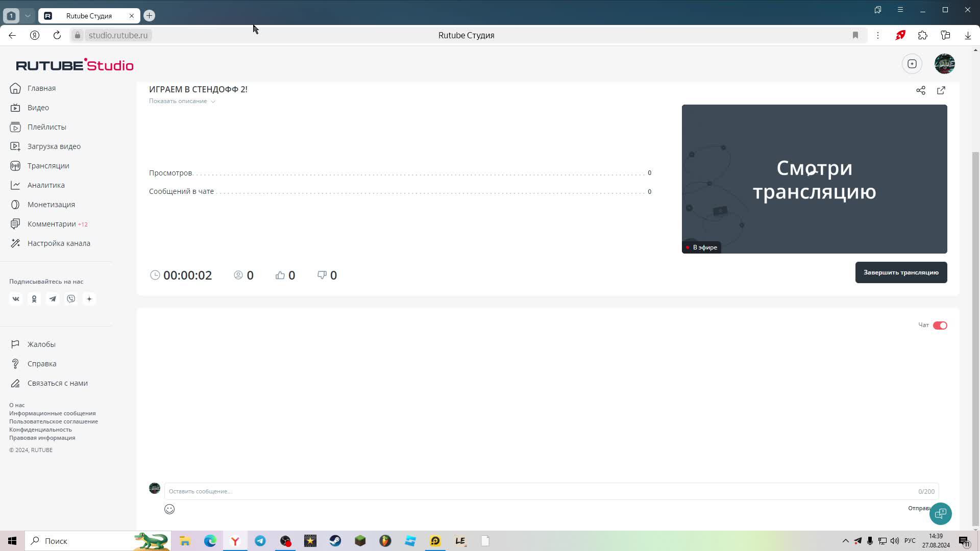Open File Explorer from the taskbar

(185, 541)
